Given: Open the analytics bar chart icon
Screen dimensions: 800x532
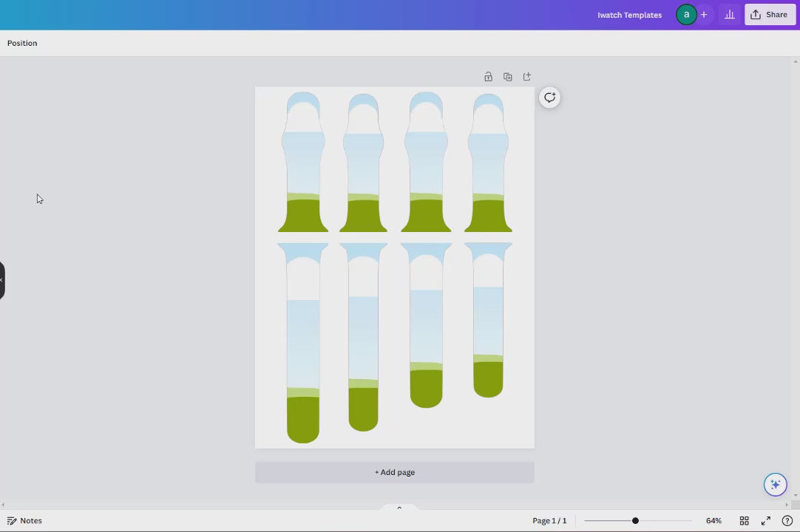Looking at the screenshot, I should [730, 15].
